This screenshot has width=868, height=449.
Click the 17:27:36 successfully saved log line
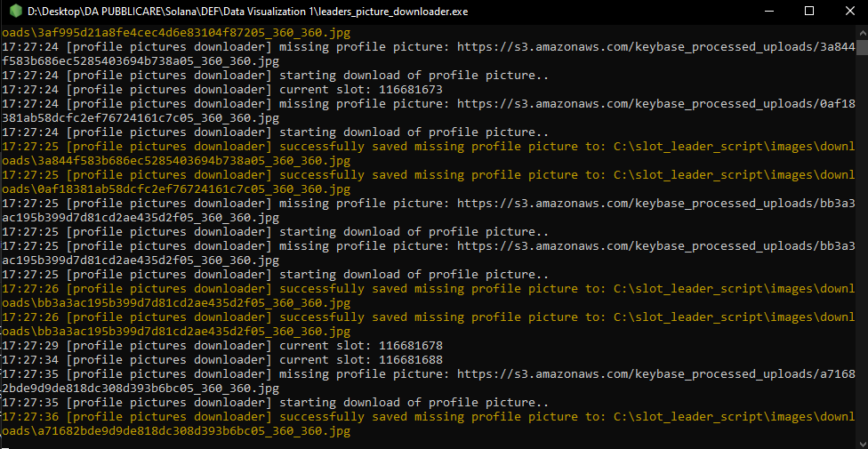pyautogui.click(x=429, y=418)
